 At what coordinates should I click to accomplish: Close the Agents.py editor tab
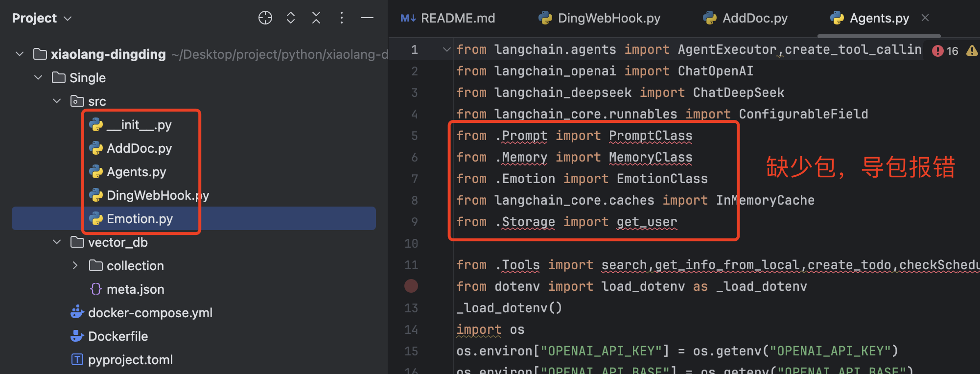[925, 18]
